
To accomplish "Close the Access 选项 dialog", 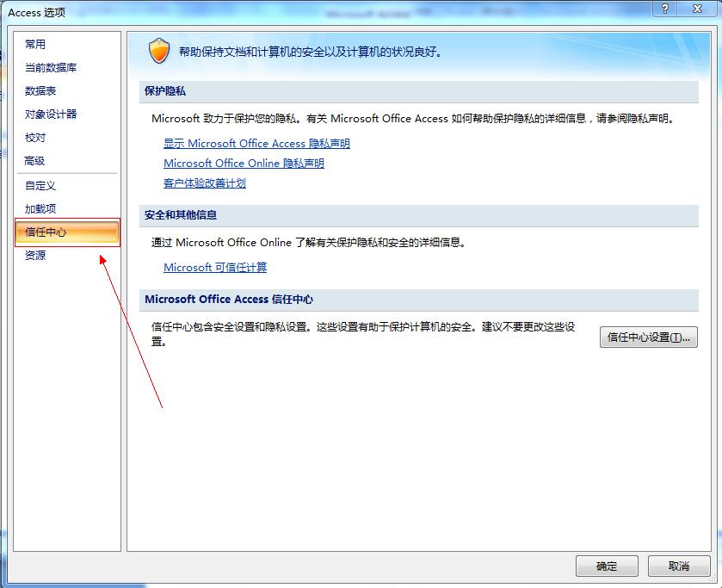I will click(x=698, y=9).
